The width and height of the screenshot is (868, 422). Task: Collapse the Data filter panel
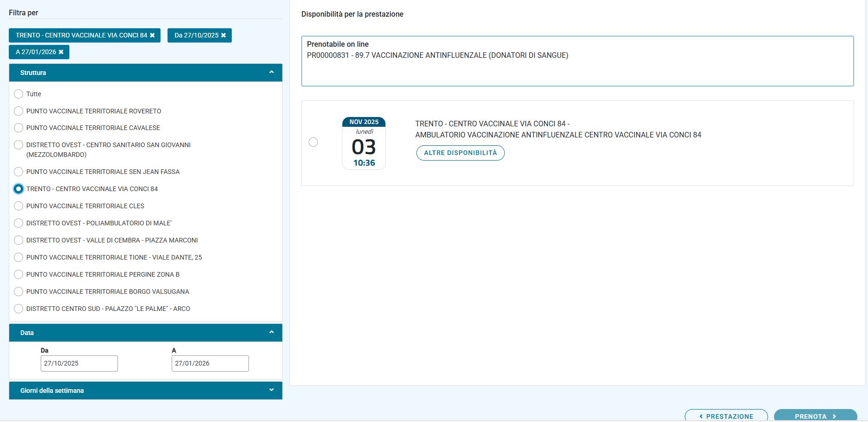(x=271, y=333)
